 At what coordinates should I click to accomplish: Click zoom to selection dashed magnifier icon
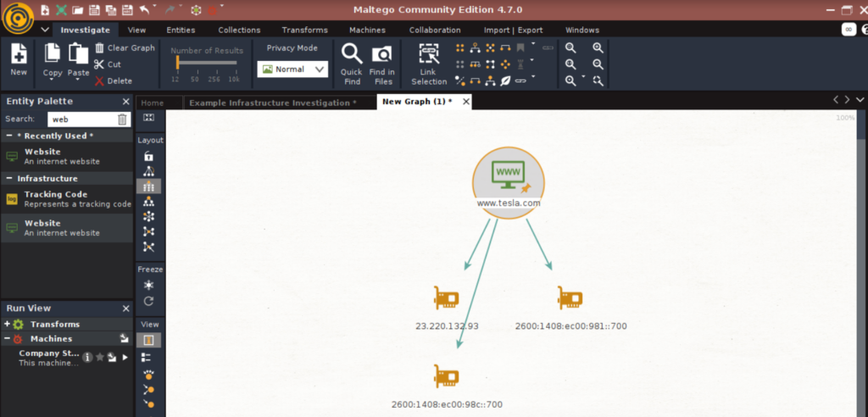(598, 81)
